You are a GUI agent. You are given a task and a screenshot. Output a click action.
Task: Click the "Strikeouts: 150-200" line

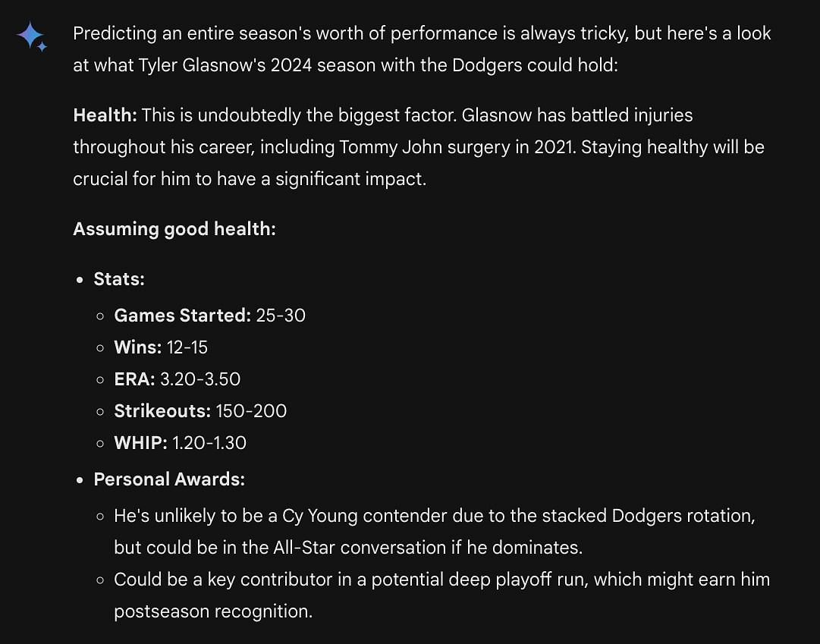click(200, 411)
